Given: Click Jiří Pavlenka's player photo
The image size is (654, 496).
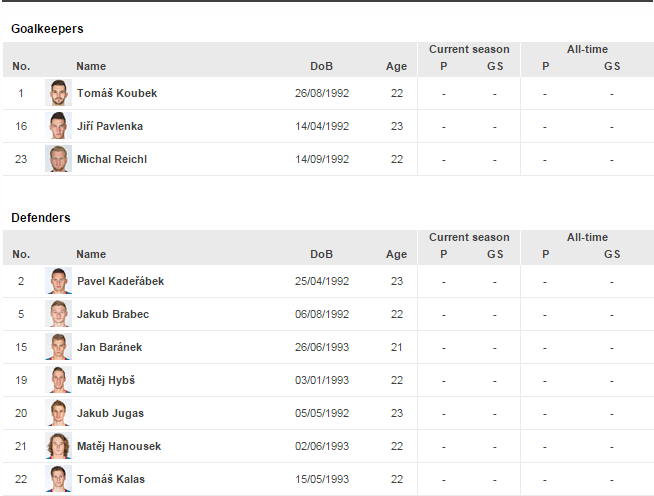Looking at the screenshot, I should [x=58, y=126].
